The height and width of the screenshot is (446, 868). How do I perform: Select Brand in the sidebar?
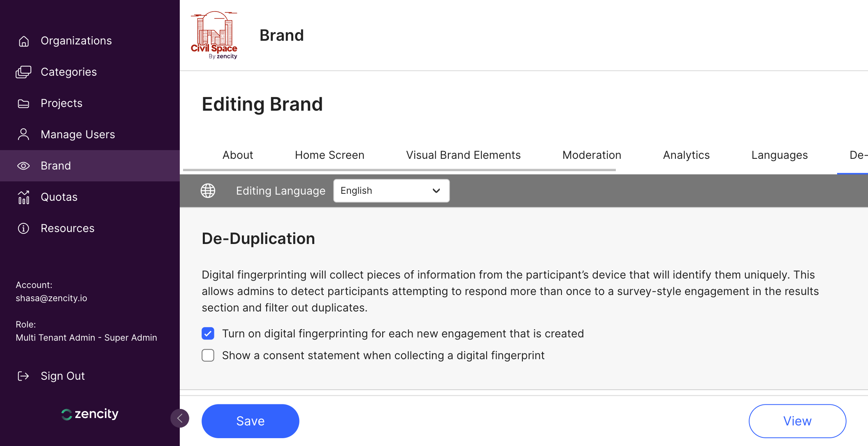[x=90, y=166]
